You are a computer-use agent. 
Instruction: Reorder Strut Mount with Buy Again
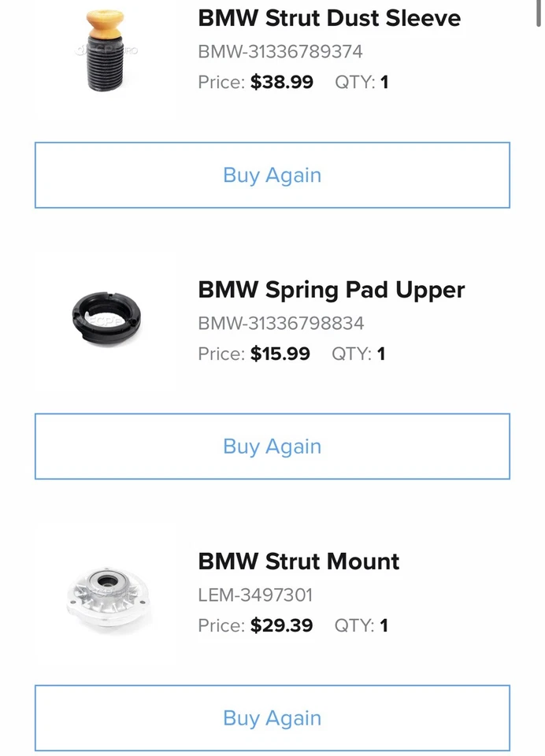click(x=272, y=717)
